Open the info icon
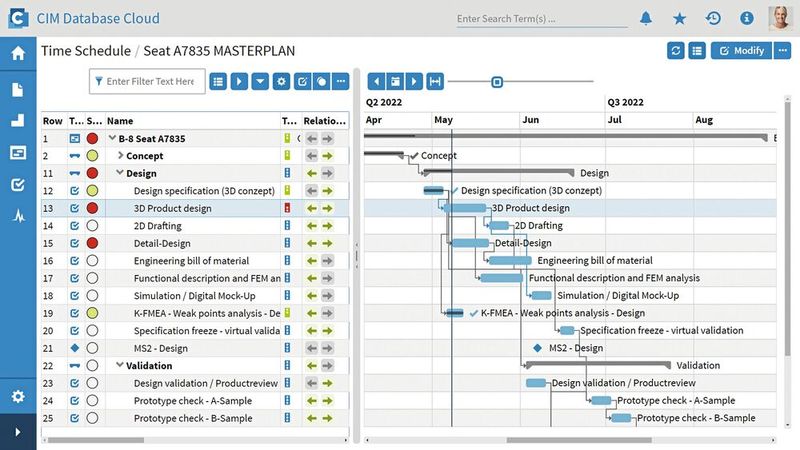Image resolution: width=800 pixels, height=450 pixels. [746, 18]
